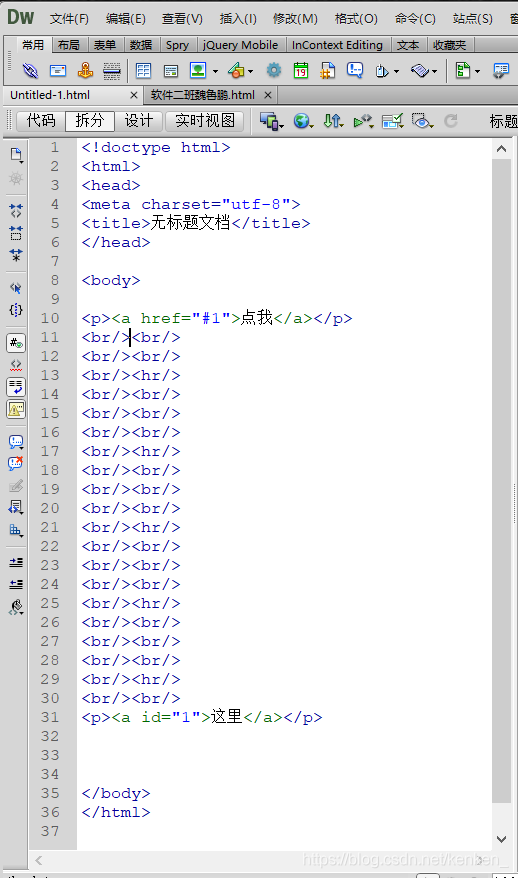Toggle Highlight Invalid Code in the coding toolbar

click(16, 365)
